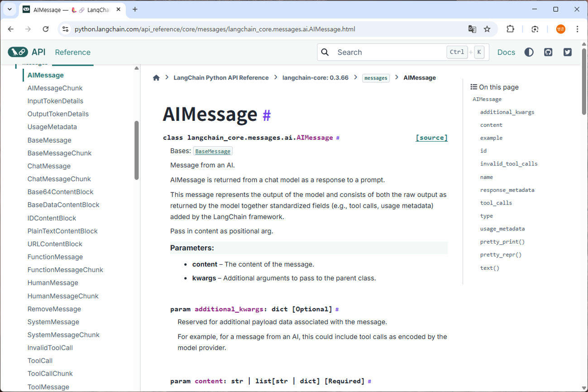Jump to pretty_repr() in On this page
588x392 pixels.
[x=501, y=255]
